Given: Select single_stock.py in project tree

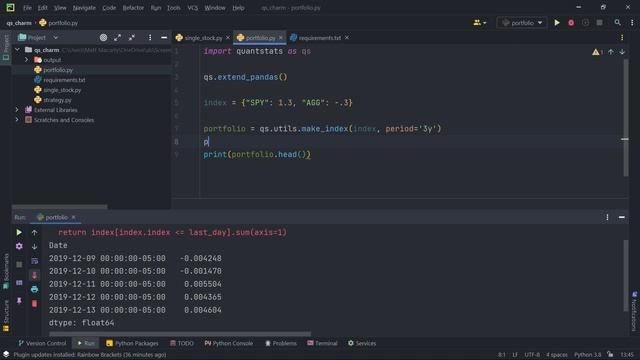Looking at the screenshot, I should [x=62, y=90].
